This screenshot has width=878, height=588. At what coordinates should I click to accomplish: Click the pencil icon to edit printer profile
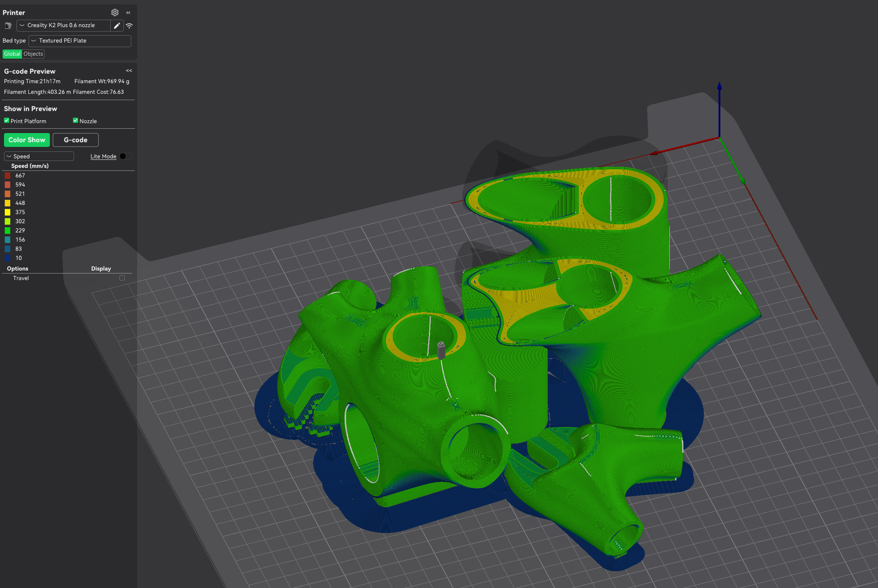pyautogui.click(x=117, y=26)
